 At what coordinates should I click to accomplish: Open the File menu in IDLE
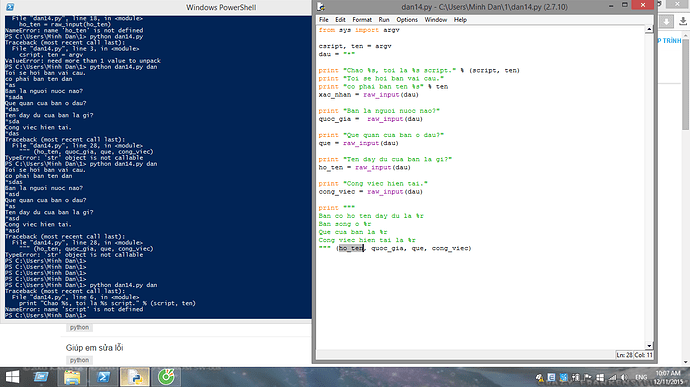pos(323,20)
